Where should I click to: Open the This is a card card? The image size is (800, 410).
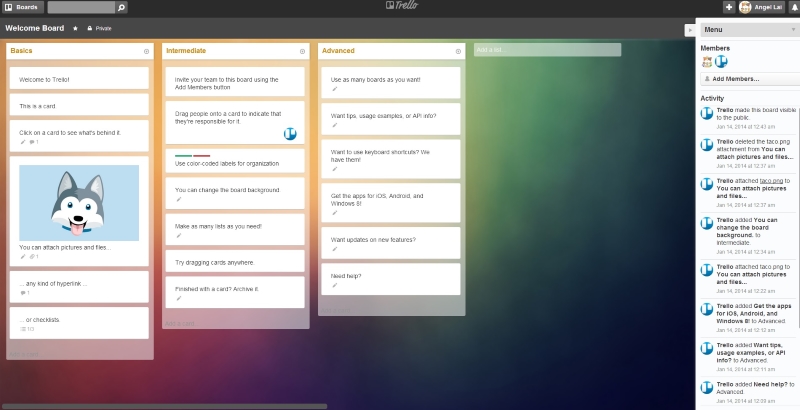[79, 106]
